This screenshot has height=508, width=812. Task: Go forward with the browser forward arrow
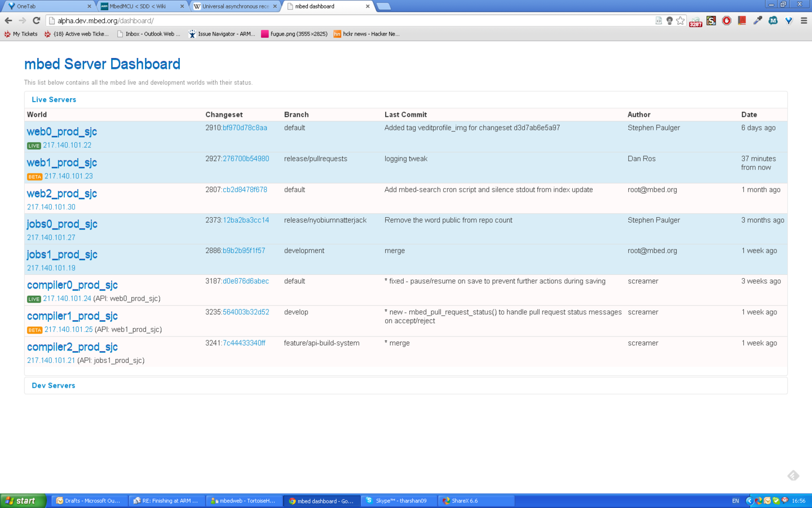23,20
